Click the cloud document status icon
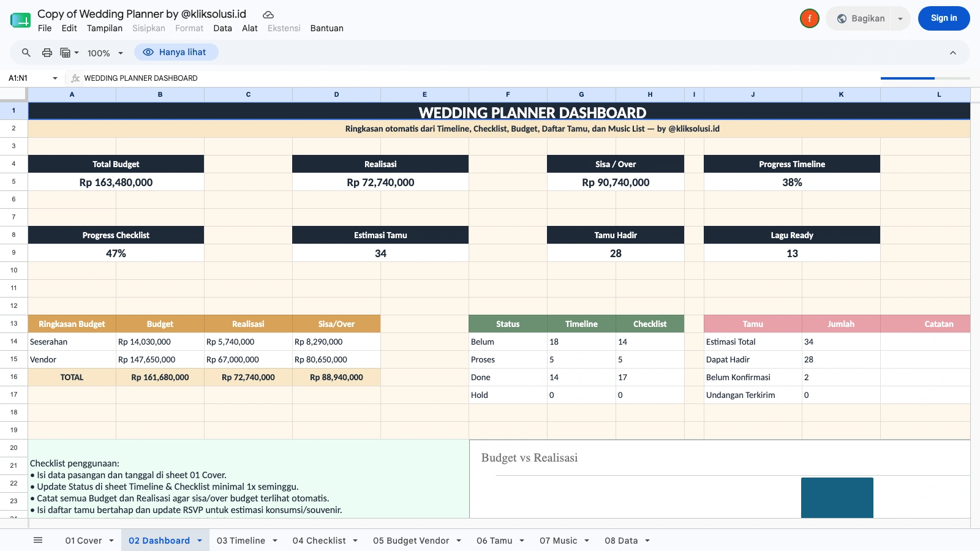Viewport: 980px width, 551px height. tap(268, 15)
